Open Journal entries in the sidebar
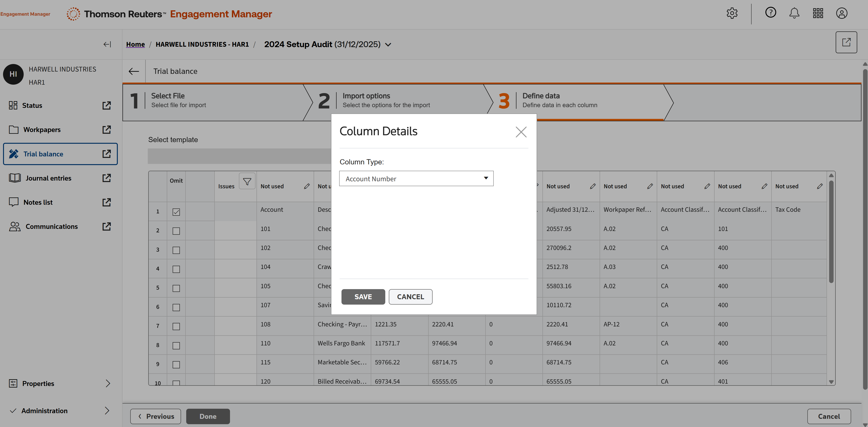 [x=48, y=178]
